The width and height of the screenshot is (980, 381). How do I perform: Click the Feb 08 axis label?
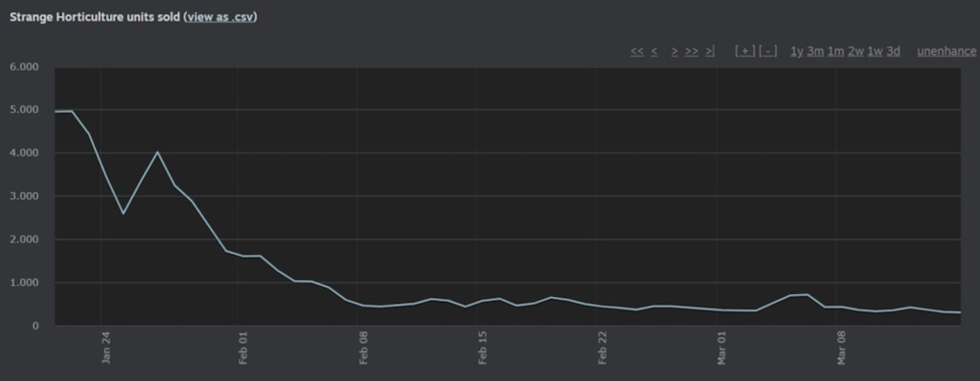[x=364, y=348]
